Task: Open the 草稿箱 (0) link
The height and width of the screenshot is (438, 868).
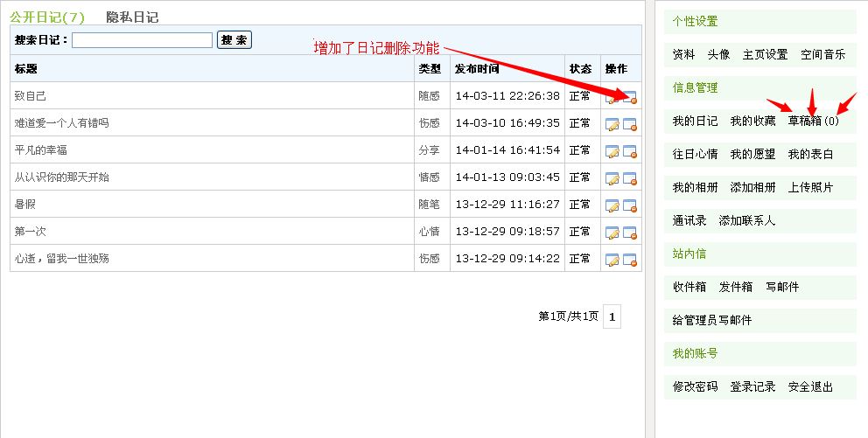Action: point(813,121)
